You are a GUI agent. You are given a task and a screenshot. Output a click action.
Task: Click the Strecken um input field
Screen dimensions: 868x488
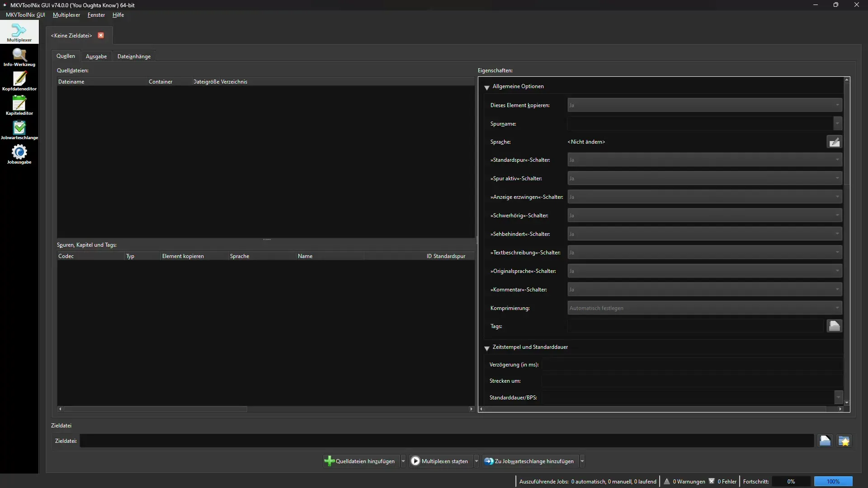[x=692, y=381]
